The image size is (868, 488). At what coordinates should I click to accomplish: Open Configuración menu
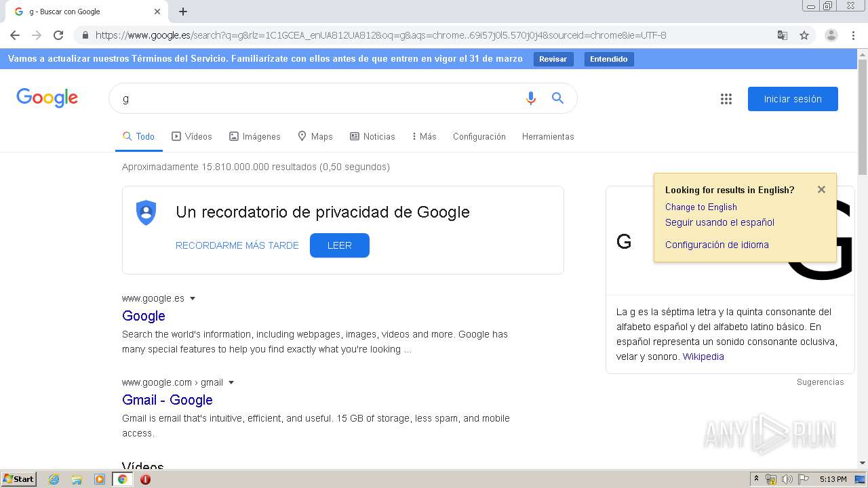coord(479,136)
